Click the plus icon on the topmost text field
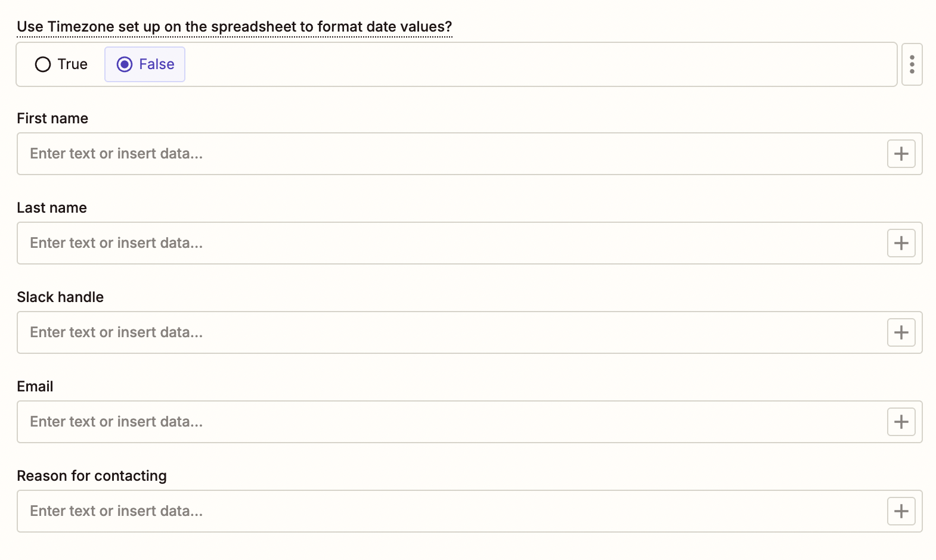 click(901, 153)
